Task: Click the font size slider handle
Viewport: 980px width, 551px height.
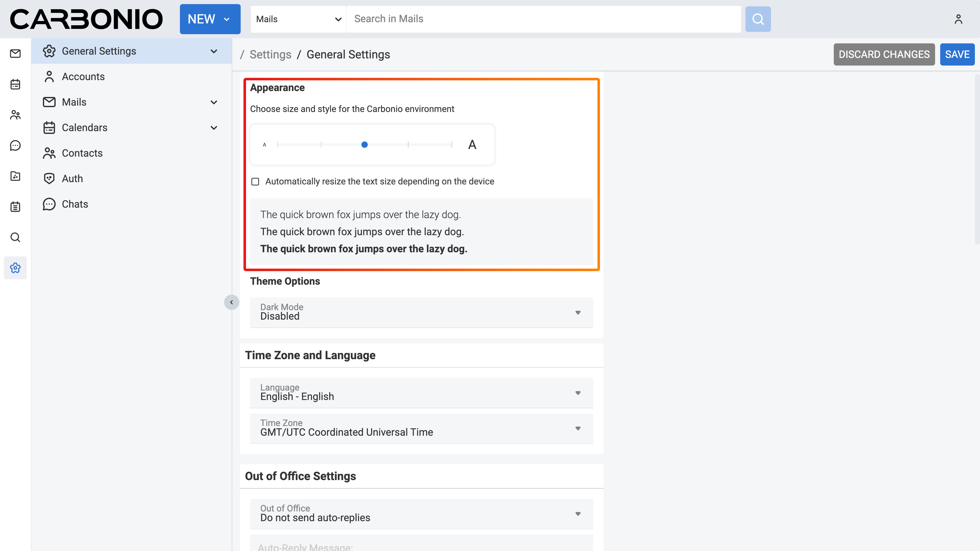Action: (x=364, y=144)
